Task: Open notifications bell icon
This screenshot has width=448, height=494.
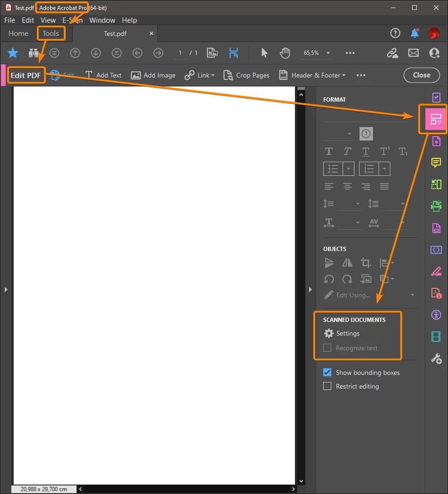Action: coord(414,33)
